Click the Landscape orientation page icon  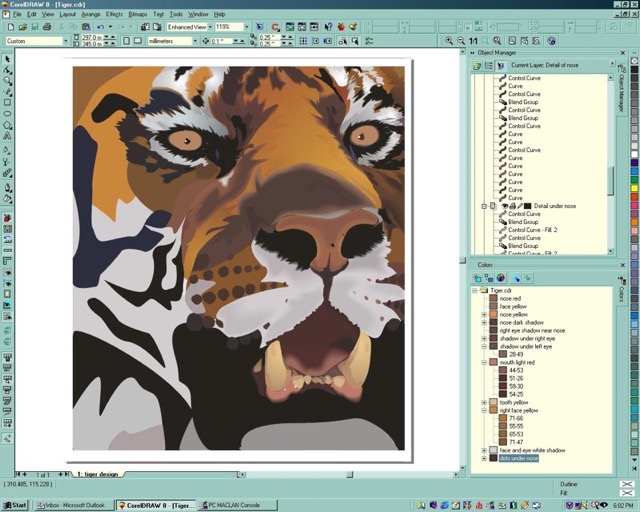click(138, 41)
